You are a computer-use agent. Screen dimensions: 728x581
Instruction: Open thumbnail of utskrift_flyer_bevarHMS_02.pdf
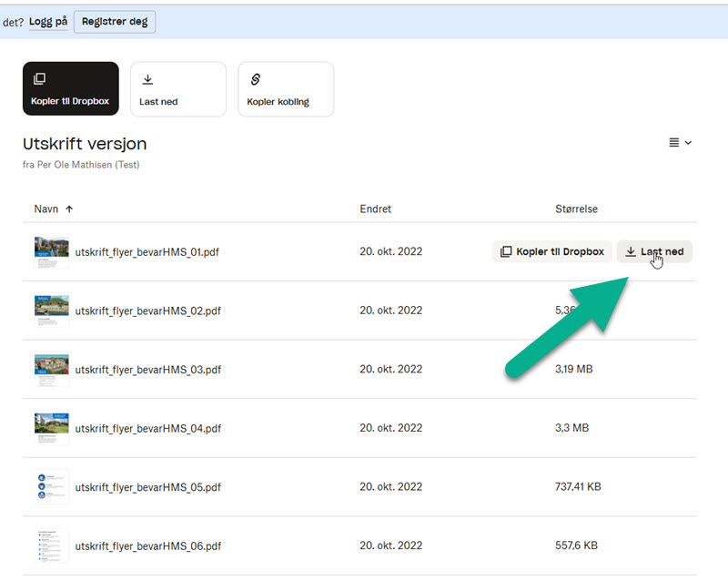[51, 311]
